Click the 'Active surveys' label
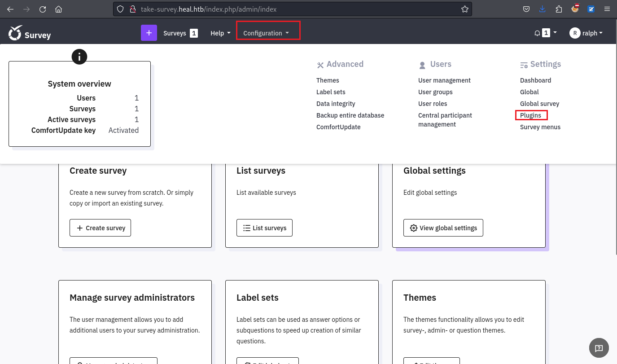This screenshot has width=617, height=364. tap(71, 119)
